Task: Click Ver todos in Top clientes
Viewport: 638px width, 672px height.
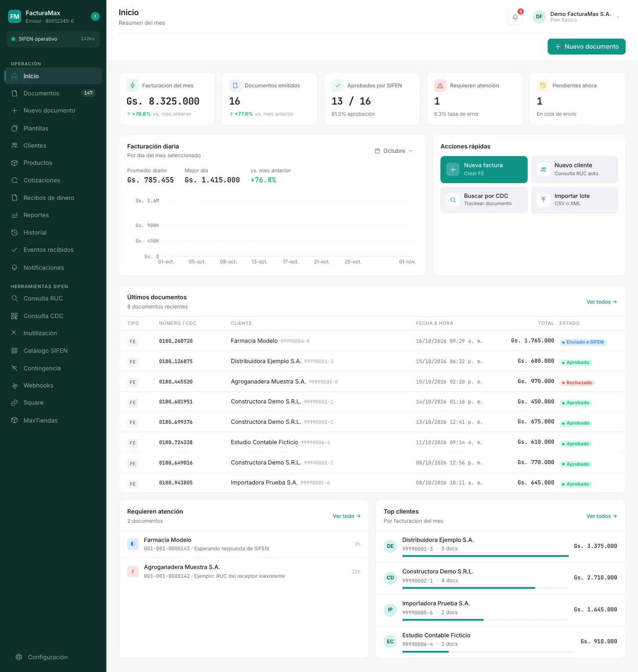Action: pyautogui.click(x=601, y=516)
